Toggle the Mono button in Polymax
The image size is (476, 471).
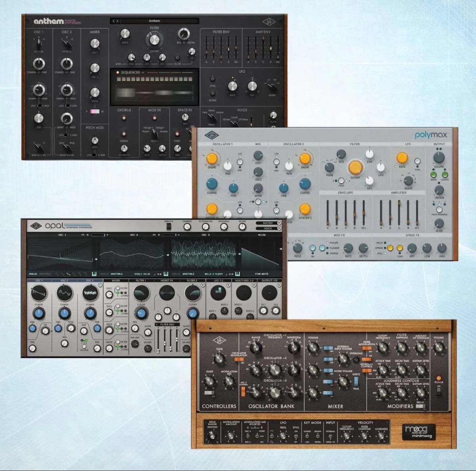[x=434, y=174]
